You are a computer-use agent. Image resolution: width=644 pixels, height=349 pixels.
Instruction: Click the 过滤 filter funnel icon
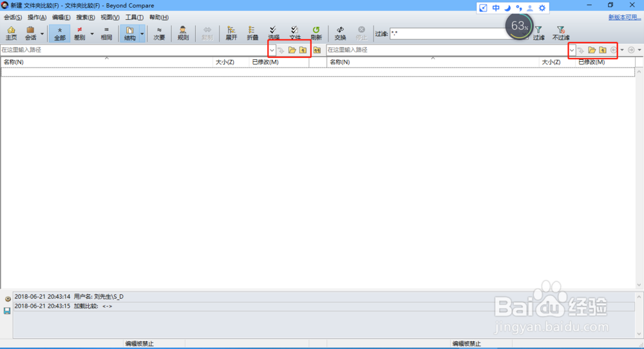click(x=538, y=33)
